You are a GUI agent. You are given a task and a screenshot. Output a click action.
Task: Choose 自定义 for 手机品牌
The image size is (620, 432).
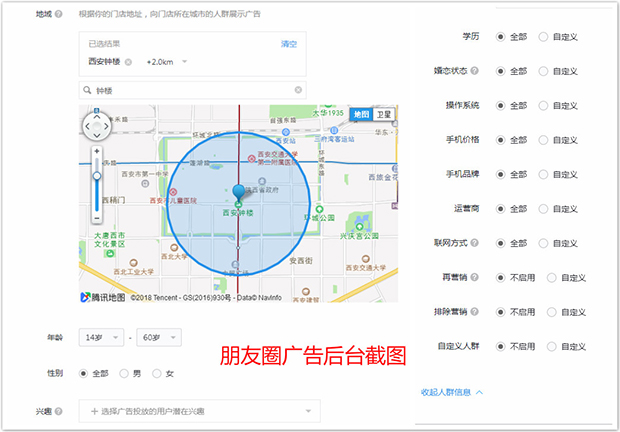[544, 174]
